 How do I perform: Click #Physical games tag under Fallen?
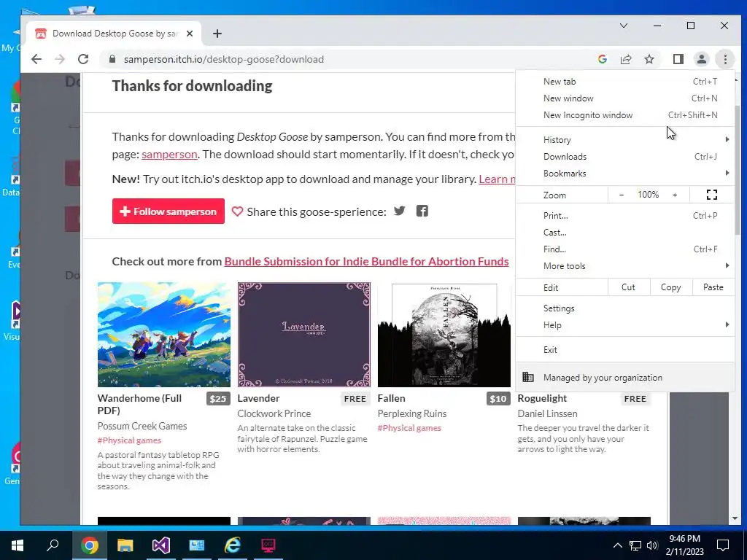pyautogui.click(x=409, y=427)
